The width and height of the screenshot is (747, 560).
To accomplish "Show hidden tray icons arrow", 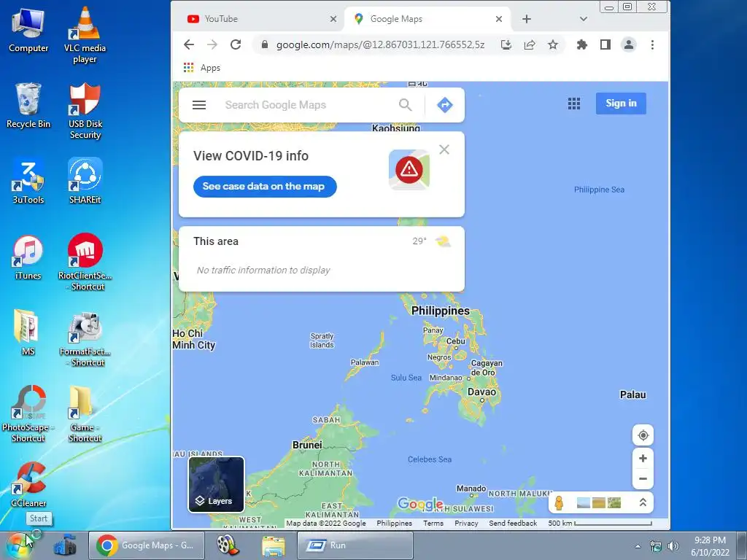I will click(638, 546).
